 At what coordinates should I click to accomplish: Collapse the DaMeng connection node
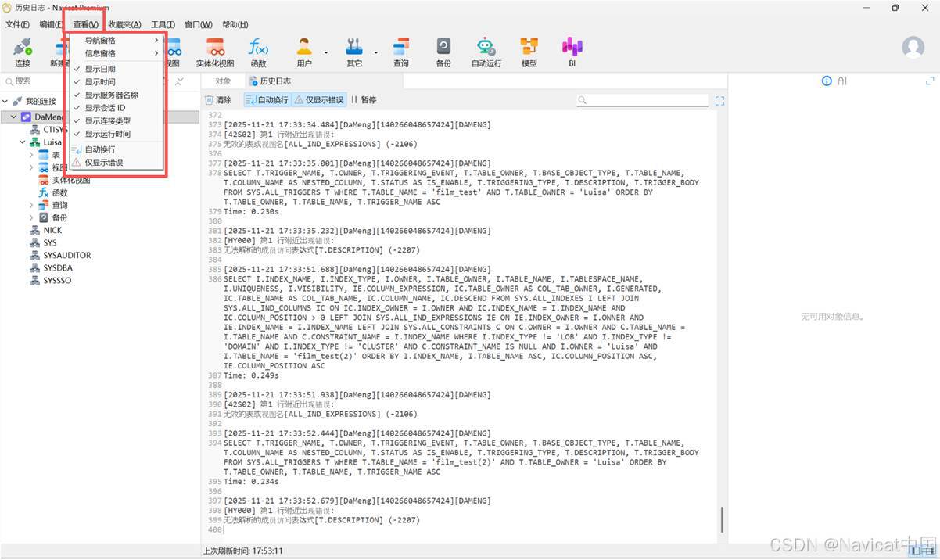14,117
